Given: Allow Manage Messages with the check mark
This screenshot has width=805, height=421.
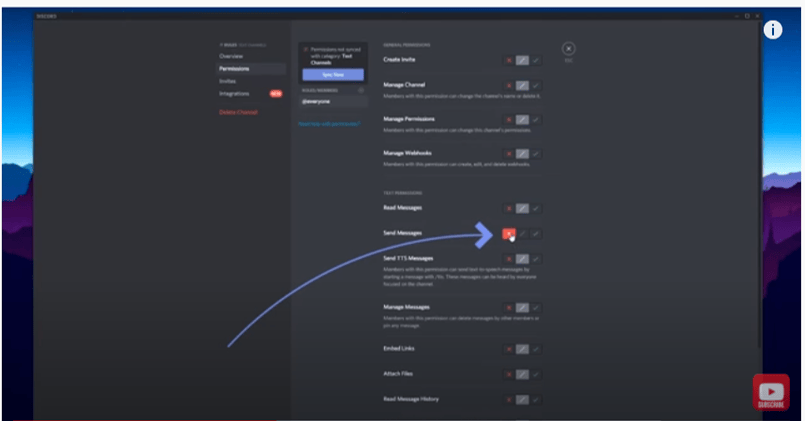Looking at the screenshot, I should 535,308.
